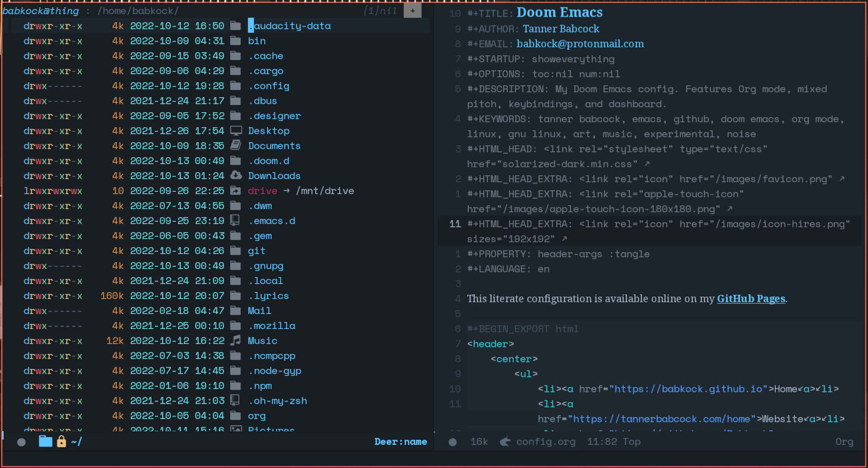Click link arrow after sizes="192x192"

click(x=565, y=239)
